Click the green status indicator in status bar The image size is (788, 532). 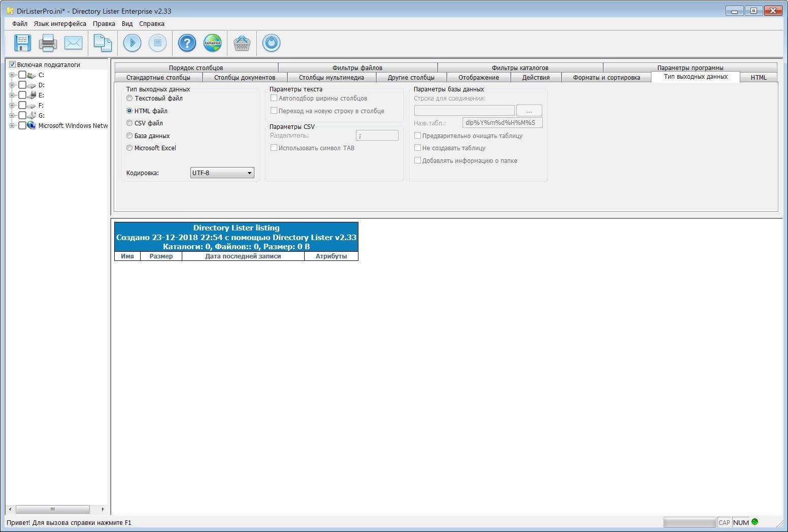[x=754, y=522]
